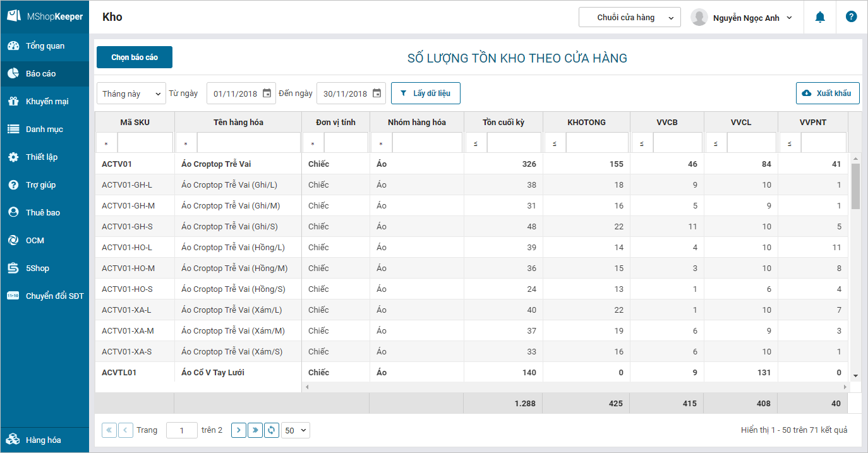Export data with Xuất khẩu button
Image resolution: width=868 pixels, height=453 pixels.
pos(828,94)
